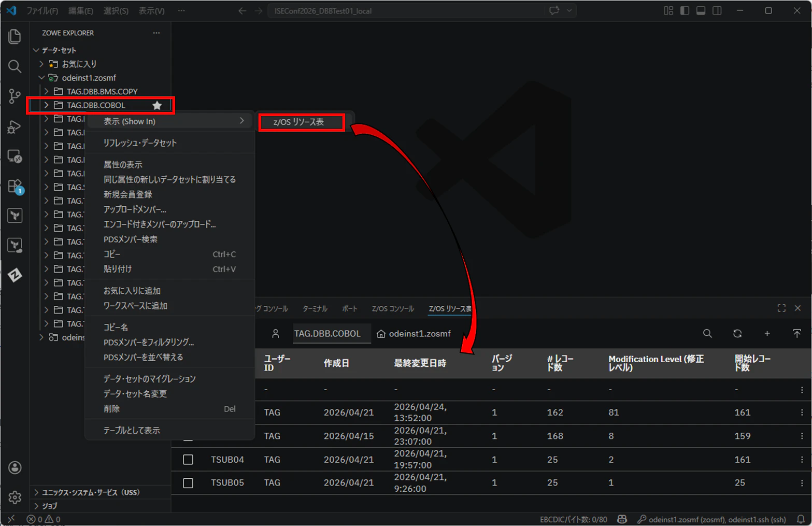812x526 pixels.
Task: Open the ファイル(F) menu
Action: pos(42,10)
